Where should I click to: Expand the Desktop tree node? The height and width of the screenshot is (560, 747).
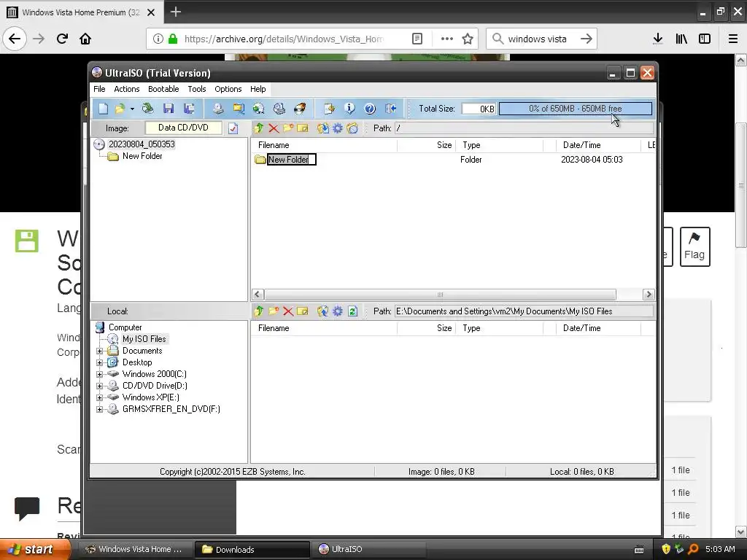(x=99, y=362)
